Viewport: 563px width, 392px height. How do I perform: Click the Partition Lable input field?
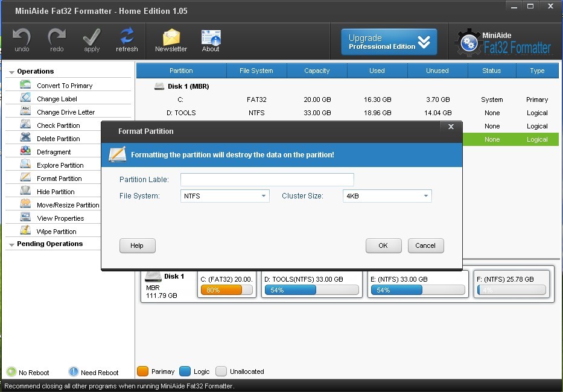click(x=267, y=180)
